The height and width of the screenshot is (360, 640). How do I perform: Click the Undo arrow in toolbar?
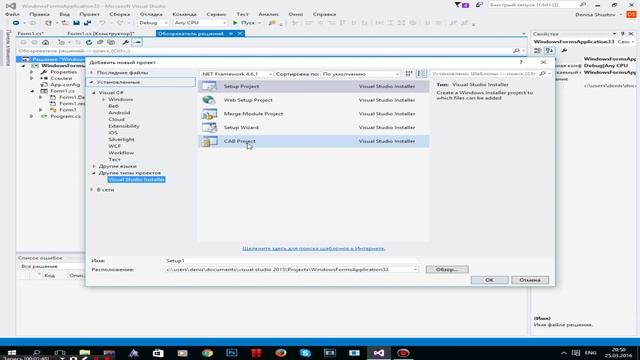(102, 23)
